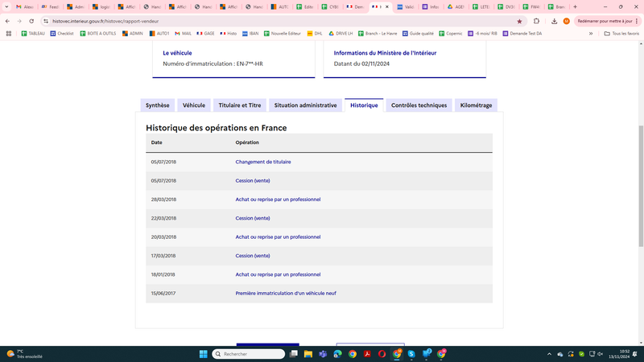This screenshot has height=362, width=644.
Task: Open the browser extensions menu
Action: pyautogui.click(x=536, y=21)
